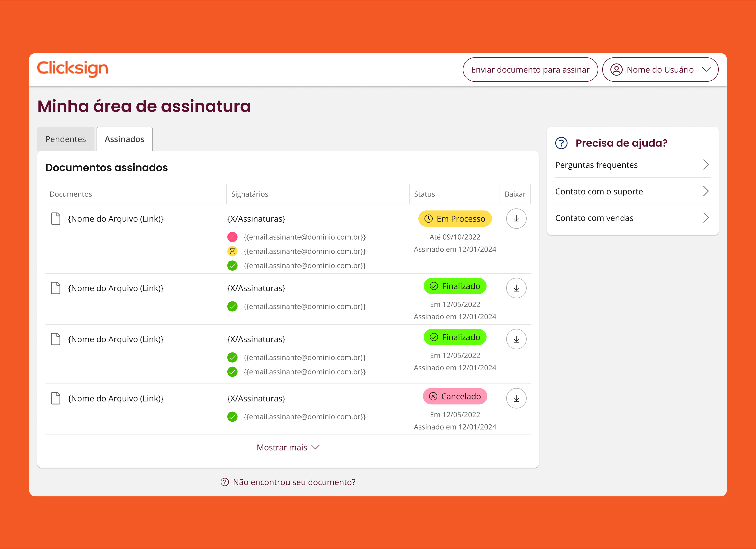The image size is (756, 549).
Task: Download the Cancelado document
Action: pyautogui.click(x=516, y=398)
